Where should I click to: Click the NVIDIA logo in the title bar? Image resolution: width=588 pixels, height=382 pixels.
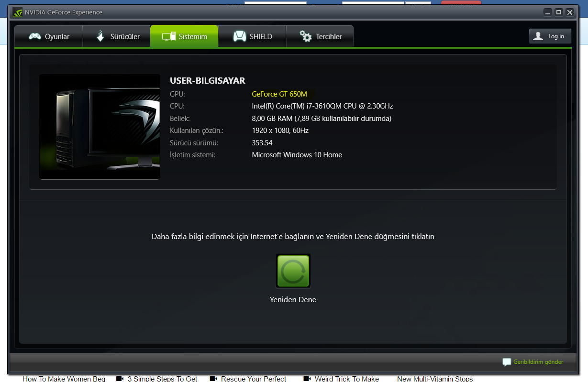tap(17, 12)
